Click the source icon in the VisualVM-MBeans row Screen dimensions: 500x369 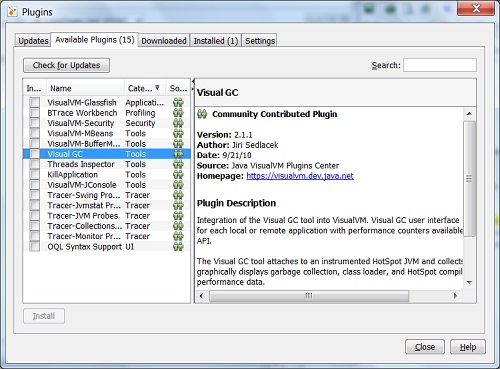click(178, 134)
